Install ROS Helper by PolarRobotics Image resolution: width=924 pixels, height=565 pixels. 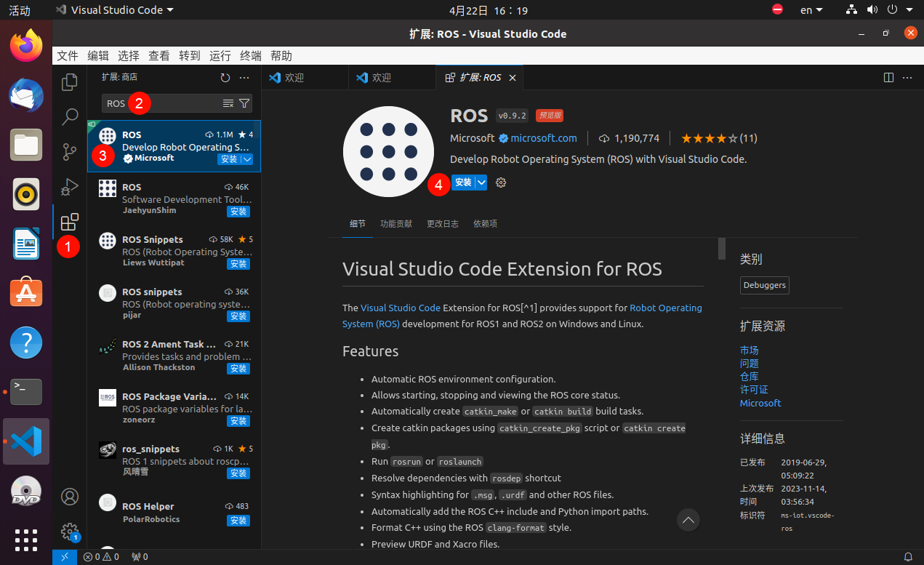click(x=238, y=521)
